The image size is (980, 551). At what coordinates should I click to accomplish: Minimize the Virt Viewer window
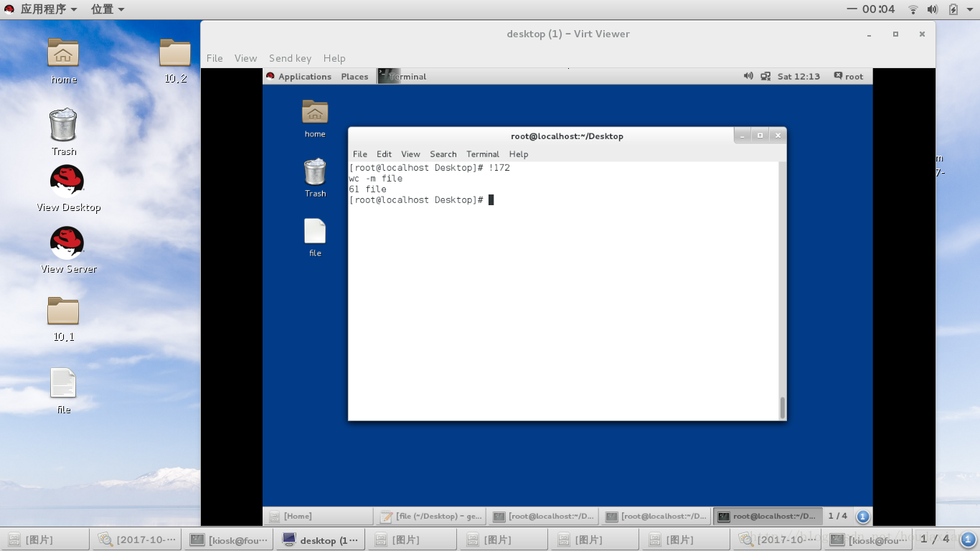point(869,34)
